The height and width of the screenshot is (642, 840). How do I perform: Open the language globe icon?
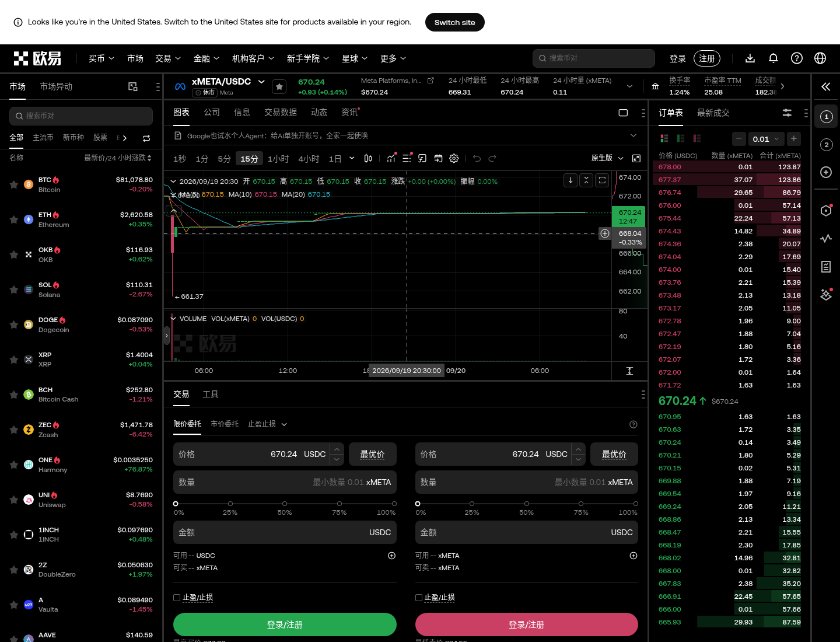[x=820, y=58]
